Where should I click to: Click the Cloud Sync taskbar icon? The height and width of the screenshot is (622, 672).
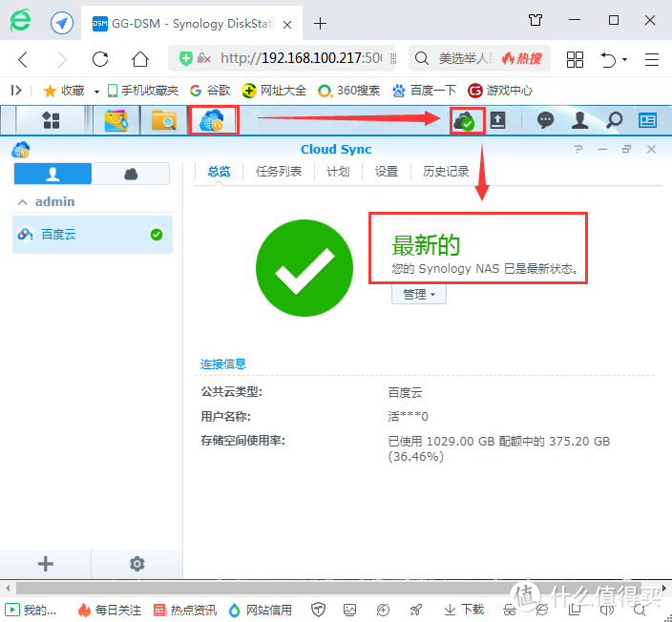point(214,120)
